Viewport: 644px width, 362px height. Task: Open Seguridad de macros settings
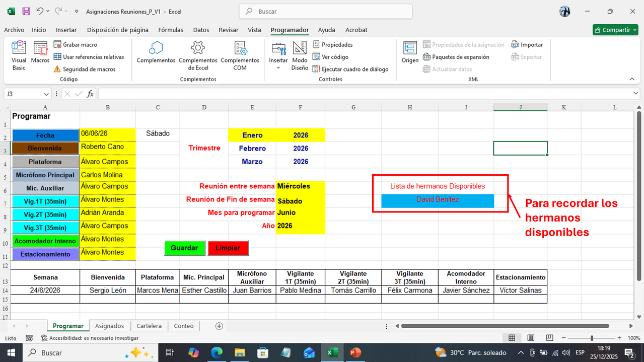pos(84,69)
